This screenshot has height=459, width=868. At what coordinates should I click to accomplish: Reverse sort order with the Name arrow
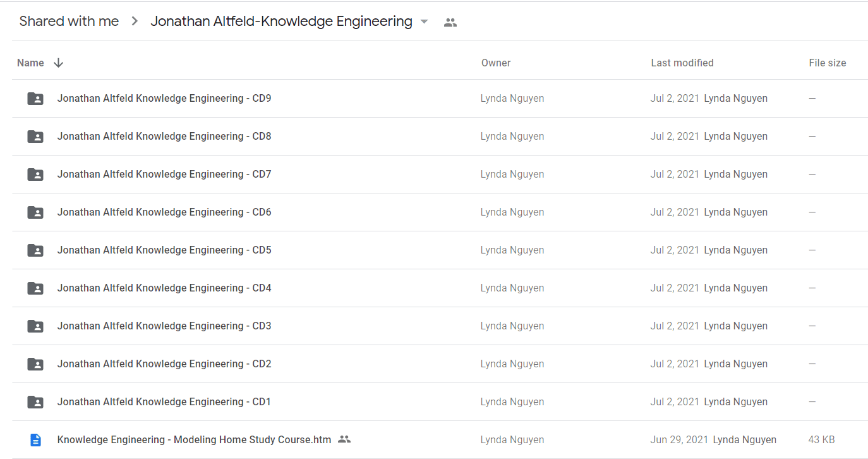[x=59, y=63]
